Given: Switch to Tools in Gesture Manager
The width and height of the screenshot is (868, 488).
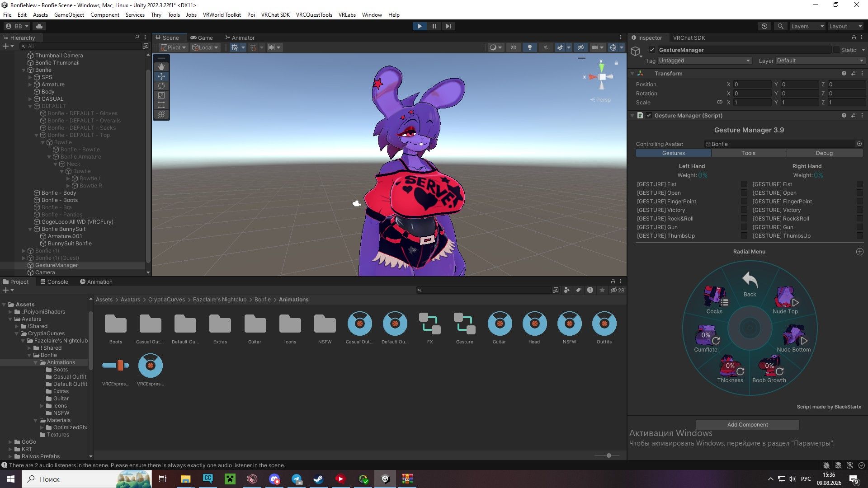Looking at the screenshot, I should coord(748,153).
